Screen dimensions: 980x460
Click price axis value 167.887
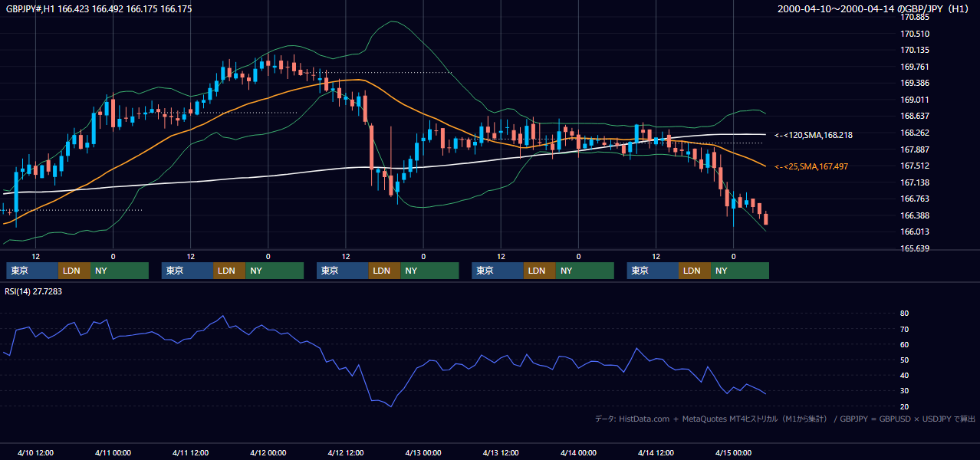[x=915, y=149]
